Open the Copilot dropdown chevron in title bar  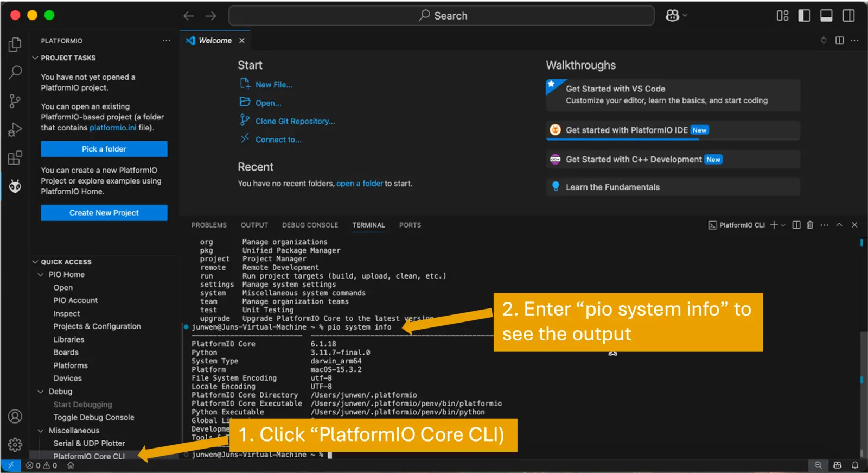(685, 16)
